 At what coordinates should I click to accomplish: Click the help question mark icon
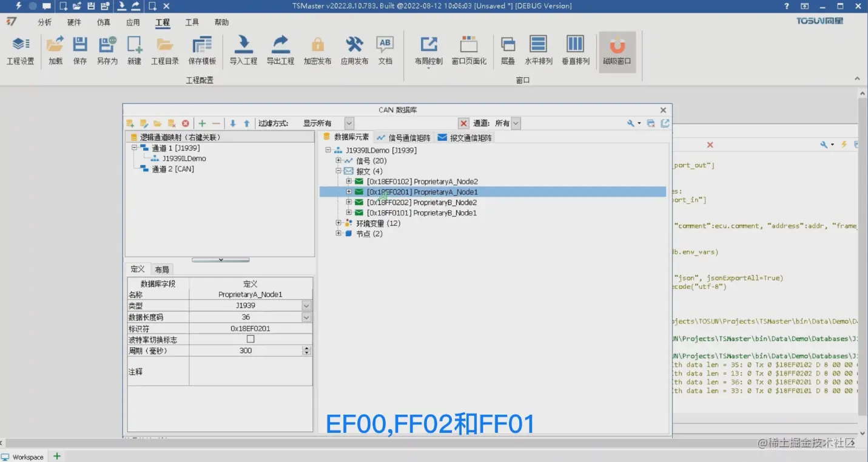pyautogui.click(x=787, y=6)
